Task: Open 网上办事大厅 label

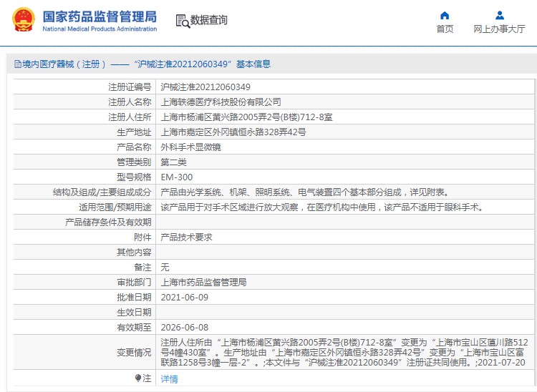Action: [x=499, y=29]
